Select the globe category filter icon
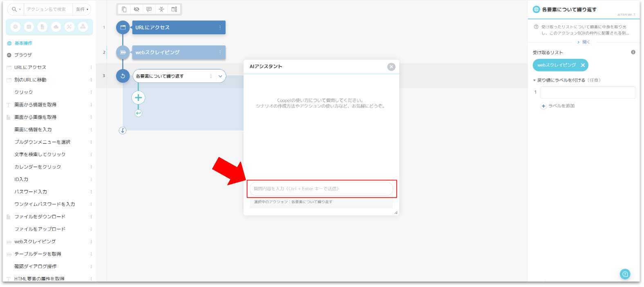Screen dimensions: 644x287 [x=16, y=27]
